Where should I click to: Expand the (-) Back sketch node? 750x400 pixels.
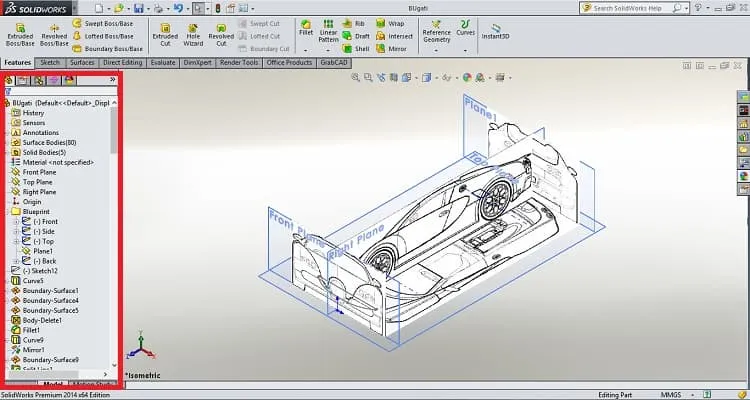(16, 261)
